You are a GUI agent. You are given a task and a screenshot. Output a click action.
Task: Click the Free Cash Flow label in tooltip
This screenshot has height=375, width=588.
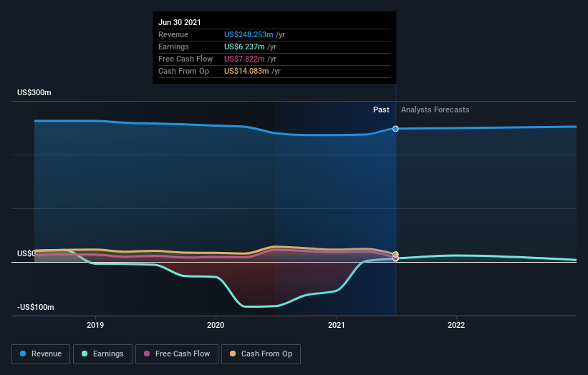(185, 59)
